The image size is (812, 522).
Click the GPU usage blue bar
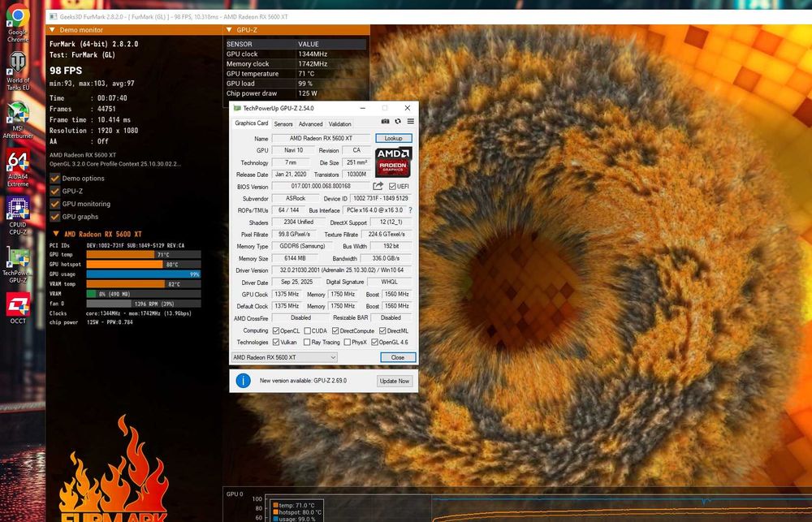(144, 274)
